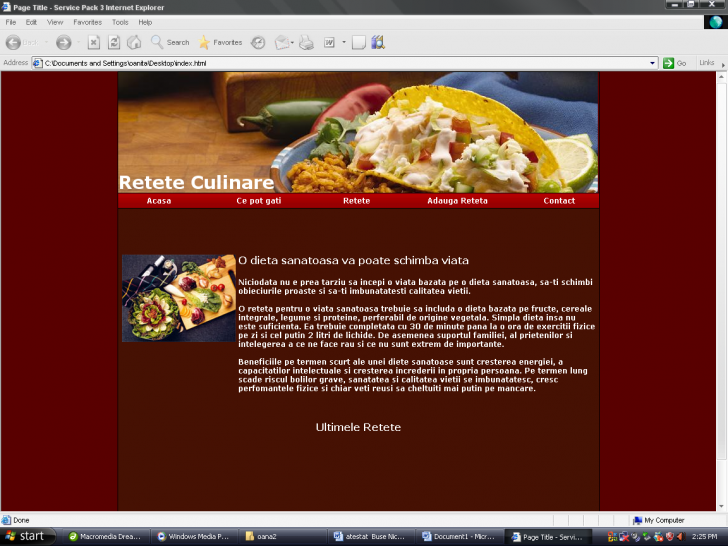Viewport: 728px width, 546px height.
Task: Click the Forward navigation arrow
Action: coord(63,42)
